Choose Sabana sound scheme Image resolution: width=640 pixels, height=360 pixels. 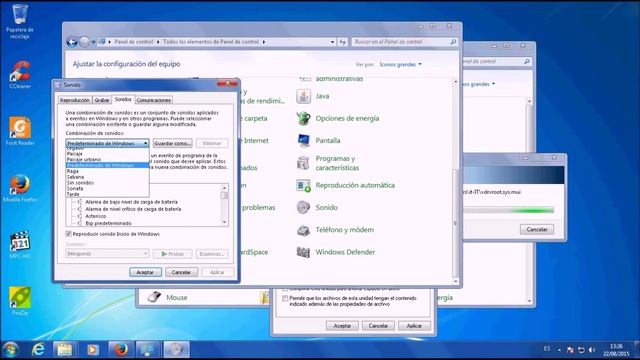[107, 177]
